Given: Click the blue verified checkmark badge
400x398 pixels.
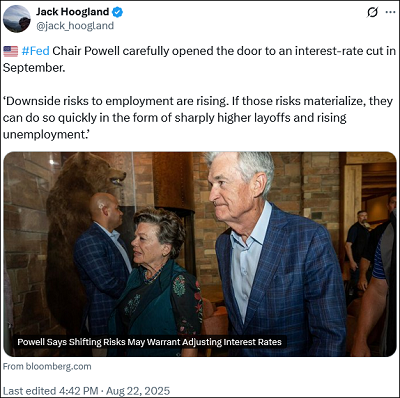Looking at the screenshot, I should click(x=117, y=12).
